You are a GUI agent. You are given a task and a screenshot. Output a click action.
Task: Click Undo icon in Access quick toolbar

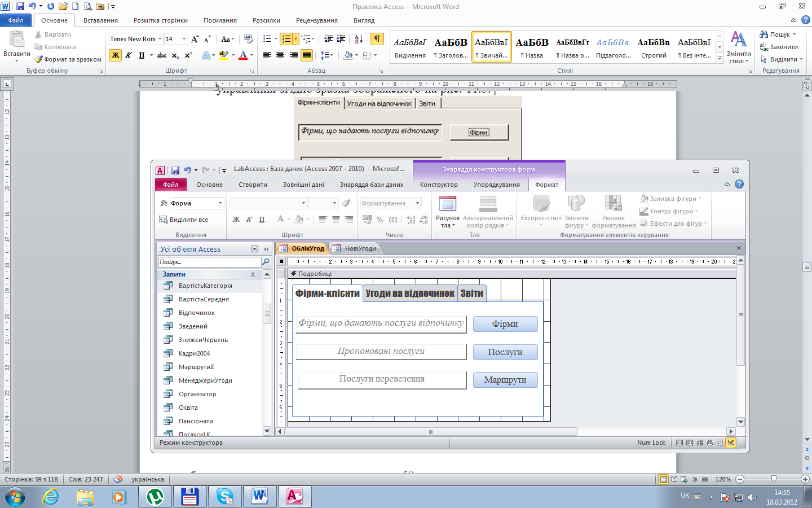tap(187, 170)
